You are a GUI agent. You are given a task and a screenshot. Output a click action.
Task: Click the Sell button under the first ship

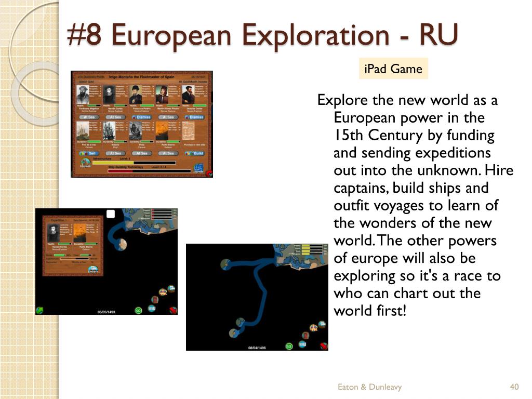[89, 153]
